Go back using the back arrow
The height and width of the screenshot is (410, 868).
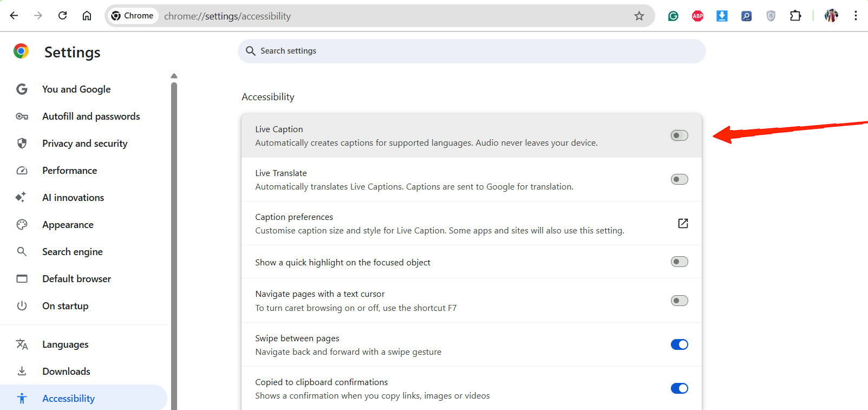tap(14, 16)
